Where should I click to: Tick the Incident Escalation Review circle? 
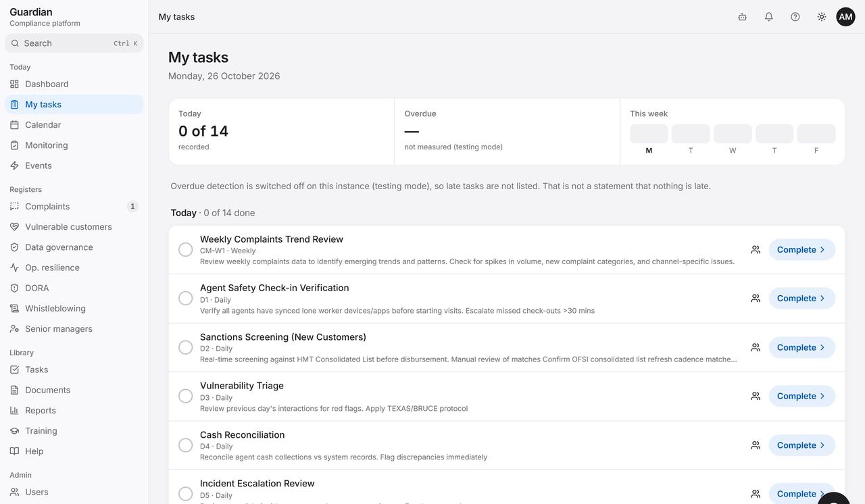click(x=186, y=494)
